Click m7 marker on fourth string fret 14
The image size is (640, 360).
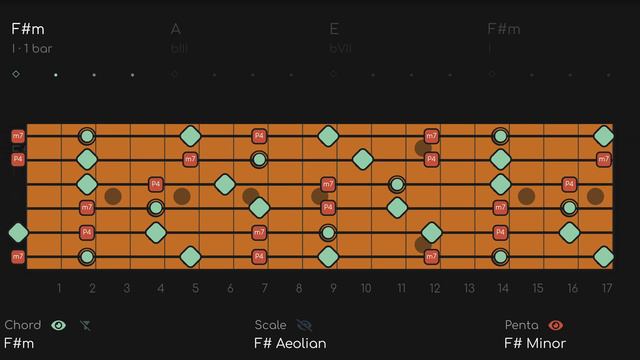[x=500, y=208]
